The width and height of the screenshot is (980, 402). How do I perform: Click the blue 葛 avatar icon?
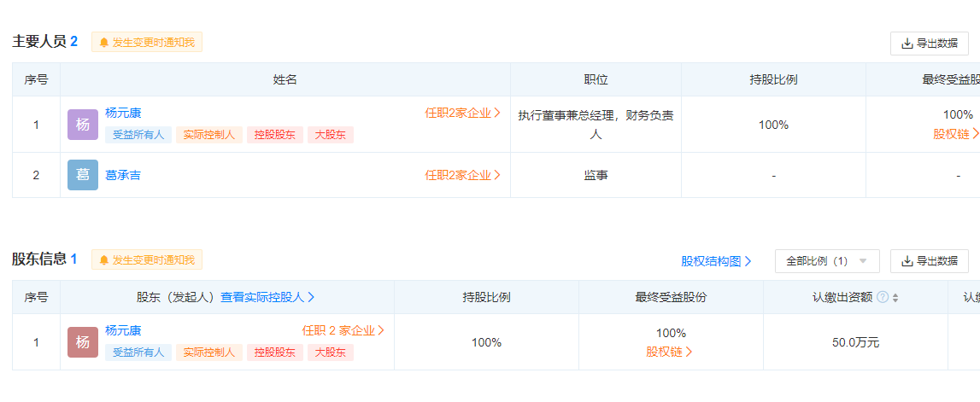point(83,175)
